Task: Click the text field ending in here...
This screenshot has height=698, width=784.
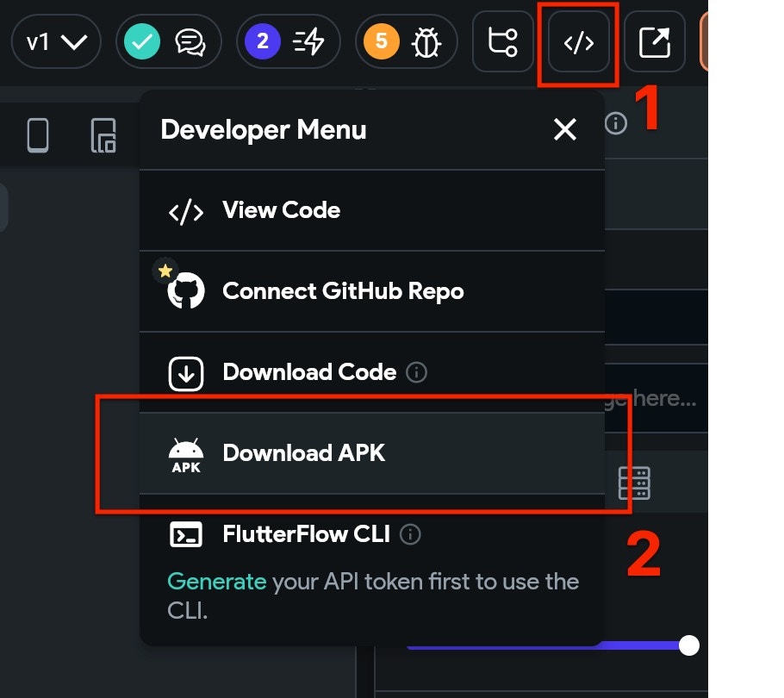Action: (x=656, y=397)
